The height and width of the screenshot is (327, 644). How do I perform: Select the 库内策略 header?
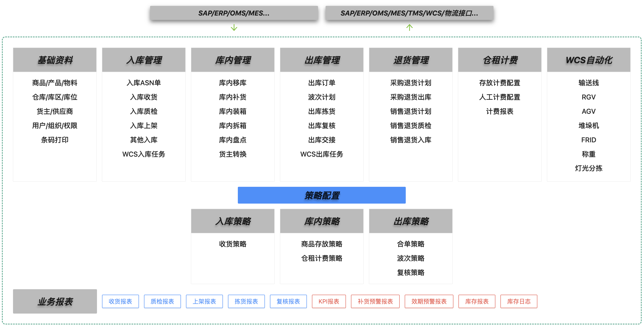pyautogui.click(x=322, y=221)
